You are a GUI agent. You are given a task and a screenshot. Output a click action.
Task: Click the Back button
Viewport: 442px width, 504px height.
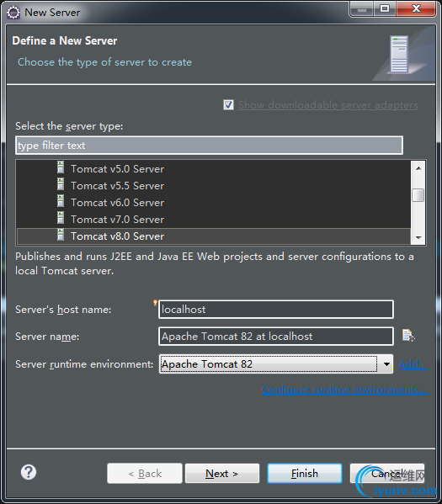[145, 473]
